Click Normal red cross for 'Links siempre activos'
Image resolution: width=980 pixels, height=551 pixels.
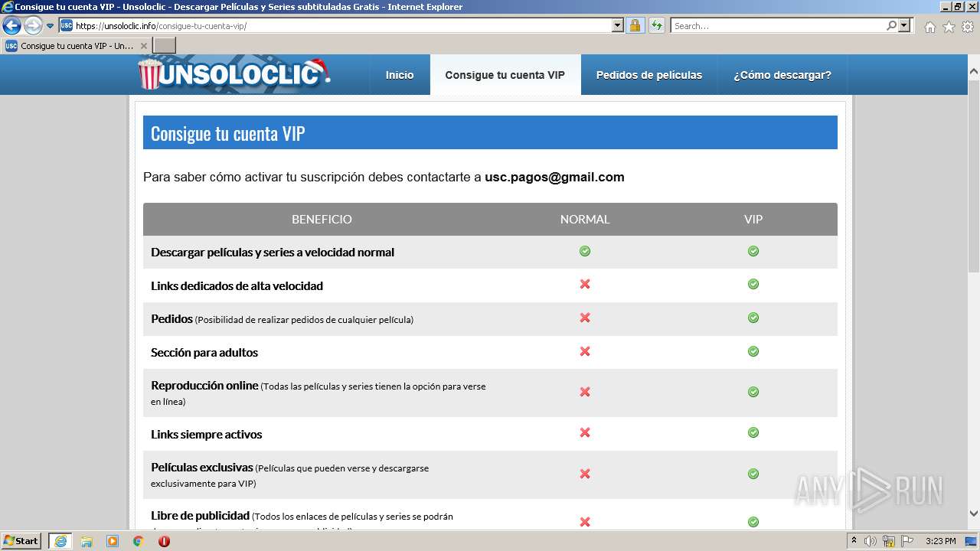(x=585, y=432)
